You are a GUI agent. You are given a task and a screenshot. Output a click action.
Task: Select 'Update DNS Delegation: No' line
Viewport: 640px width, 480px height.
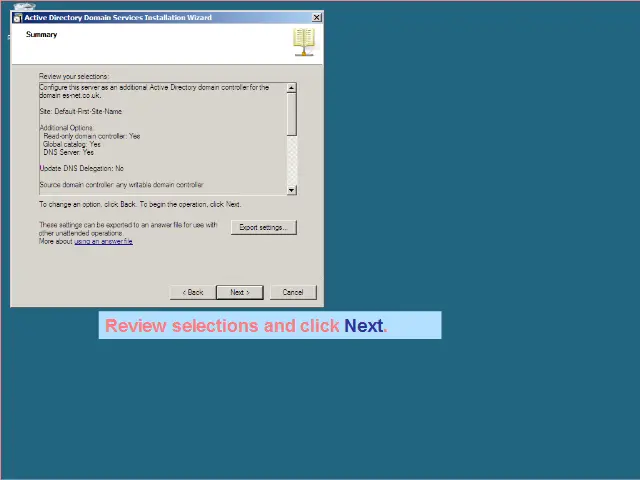coord(82,168)
